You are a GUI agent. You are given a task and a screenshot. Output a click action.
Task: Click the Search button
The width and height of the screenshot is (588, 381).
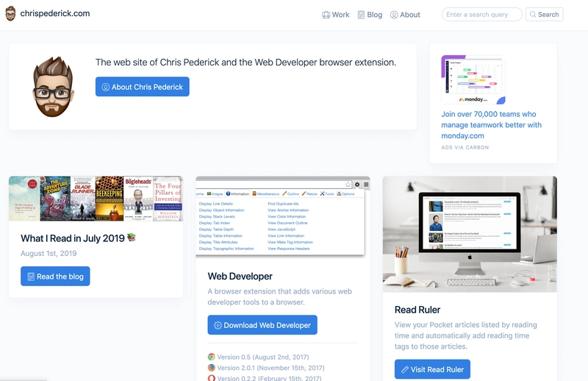544,14
